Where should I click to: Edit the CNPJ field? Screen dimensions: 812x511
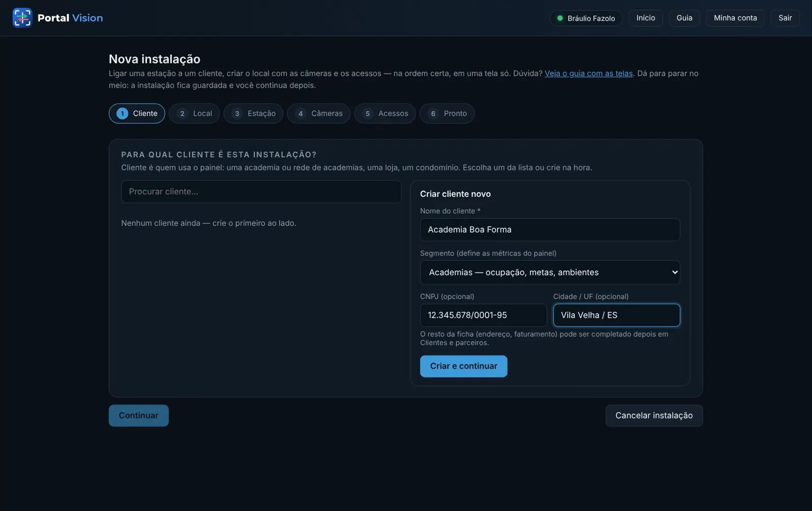[484, 315]
